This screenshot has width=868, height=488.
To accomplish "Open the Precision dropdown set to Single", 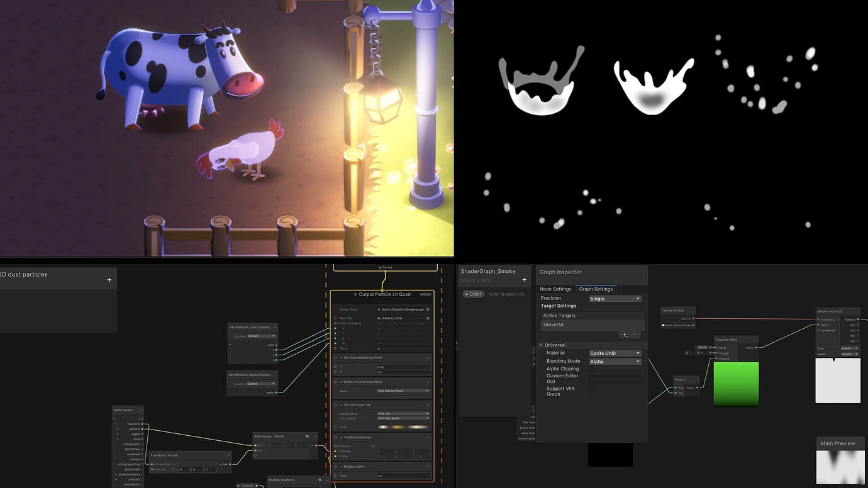I will click(615, 299).
